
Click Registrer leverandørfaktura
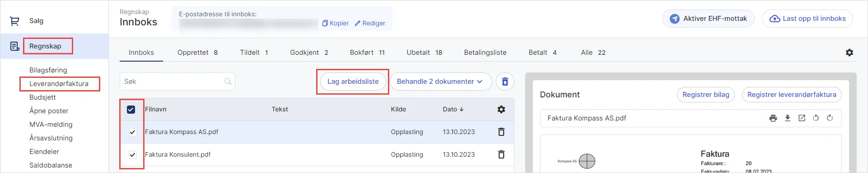pyautogui.click(x=792, y=95)
